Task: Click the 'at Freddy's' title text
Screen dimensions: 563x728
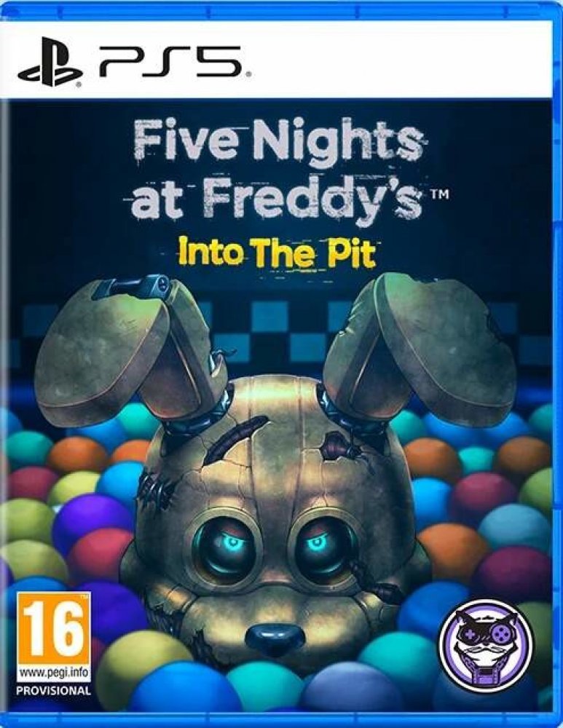Action: (x=277, y=201)
